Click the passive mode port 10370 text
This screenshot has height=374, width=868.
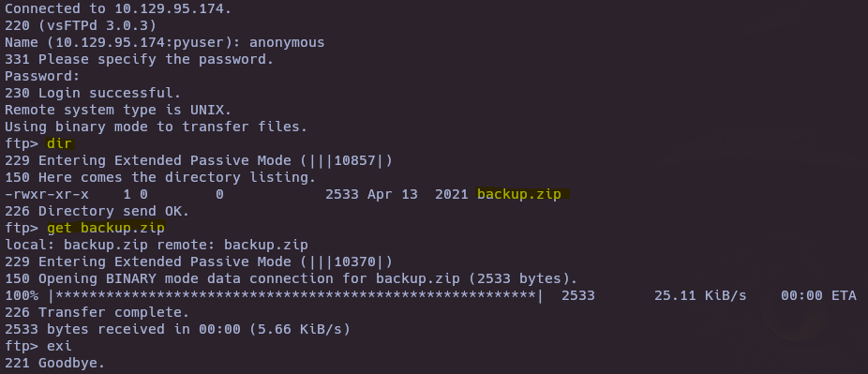(355, 262)
